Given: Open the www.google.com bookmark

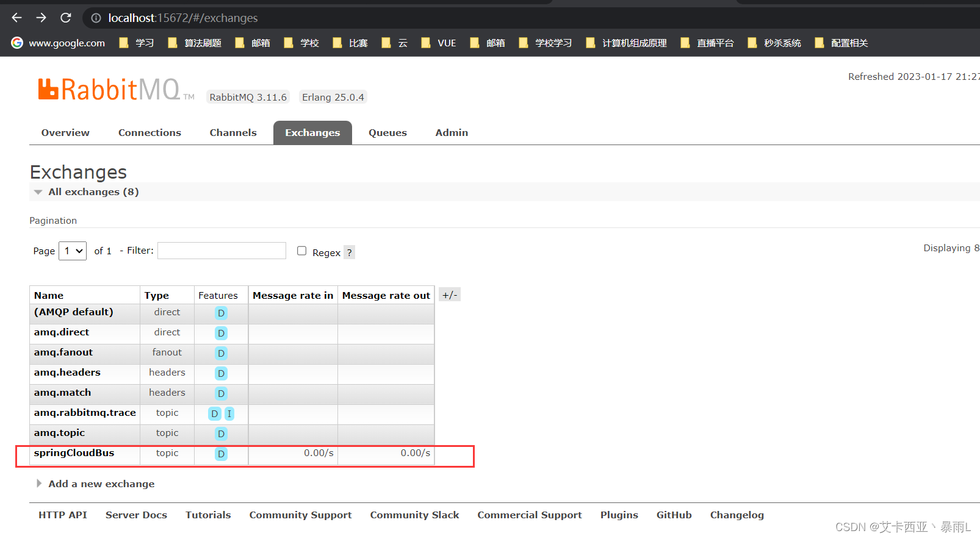Looking at the screenshot, I should coord(59,43).
